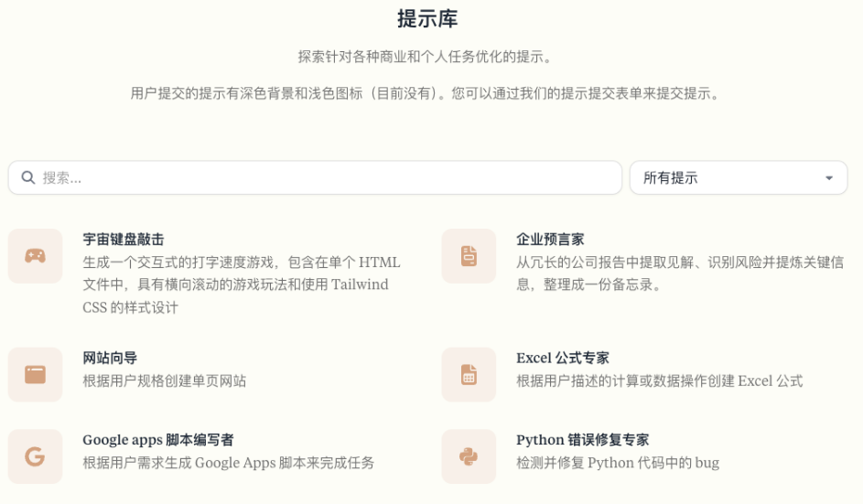The image size is (863, 504).
Task: Open the Excel 公式专家 title link
Action: (563, 358)
